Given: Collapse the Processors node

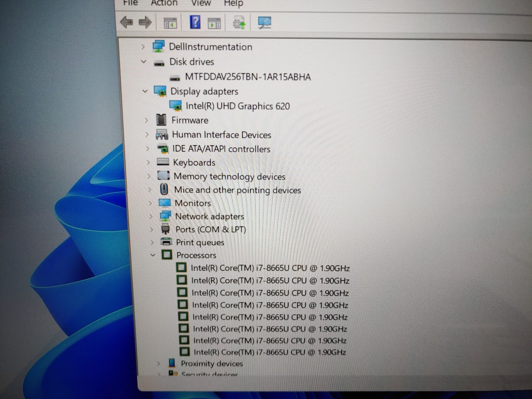Looking at the screenshot, I should (153, 255).
